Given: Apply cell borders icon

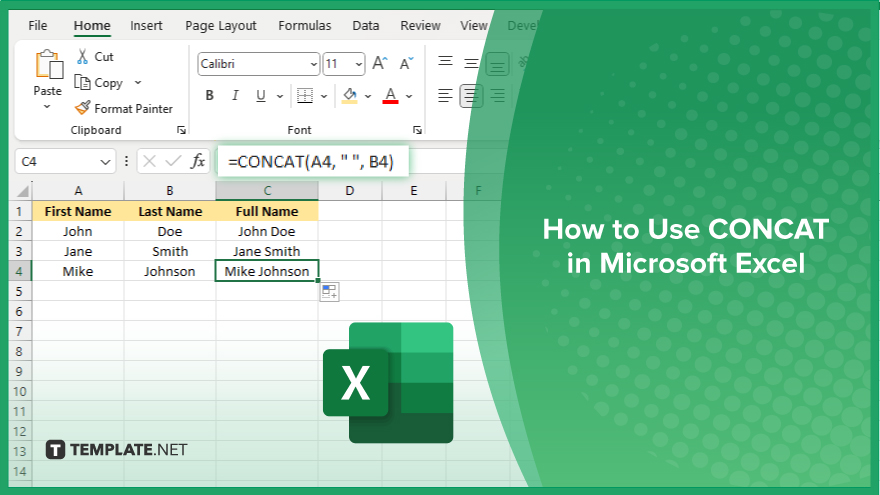Looking at the screenshot, I should tap(305, 96).
